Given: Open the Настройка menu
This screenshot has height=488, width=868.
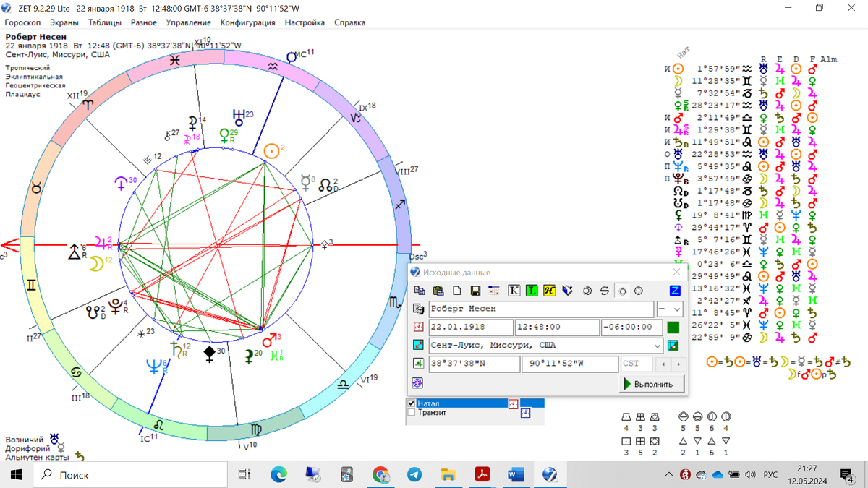Looking at the screenshot, I should click(x=305, y=22).
